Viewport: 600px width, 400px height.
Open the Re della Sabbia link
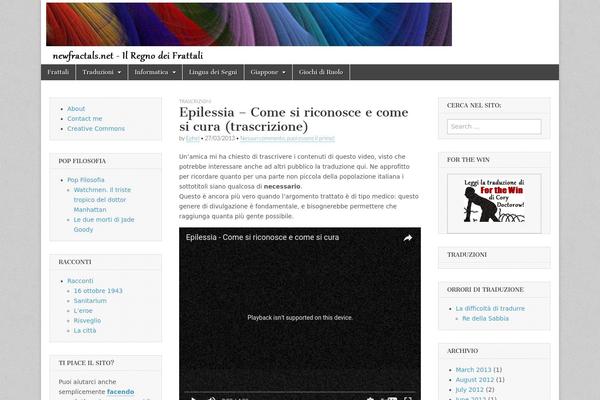[486, 318]
